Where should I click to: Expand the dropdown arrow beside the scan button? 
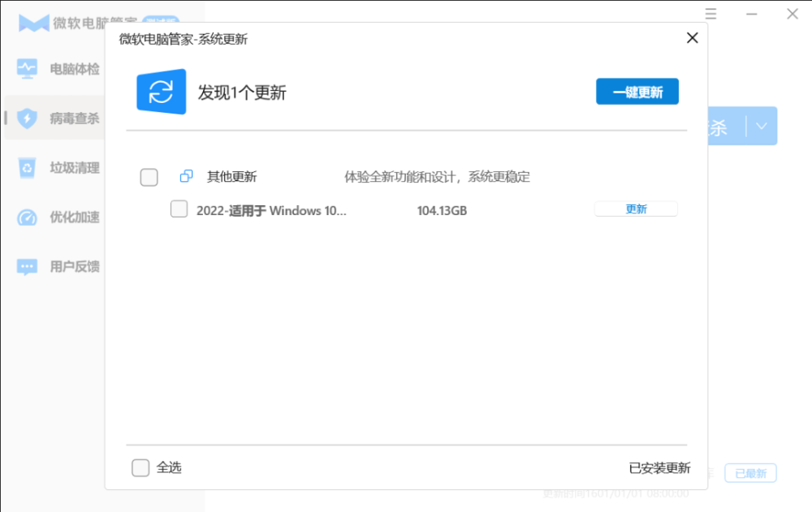pyautogui.click(x=761, y=126)
